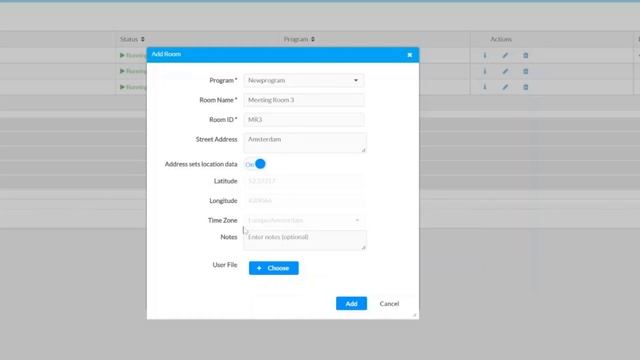Click the Running status in second row
Screen dimensions: 640x360
pyautogui.click(x=133, y=71)
